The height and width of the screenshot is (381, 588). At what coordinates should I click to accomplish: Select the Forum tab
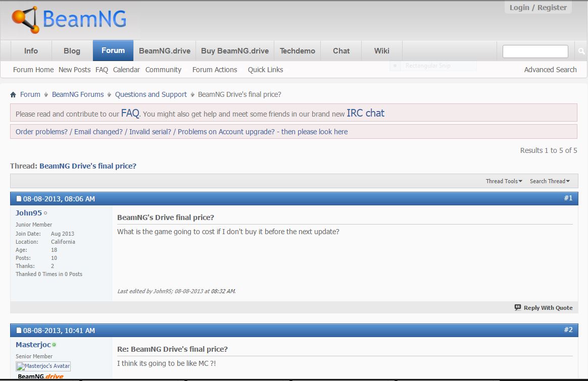click(x=113, y=50)
